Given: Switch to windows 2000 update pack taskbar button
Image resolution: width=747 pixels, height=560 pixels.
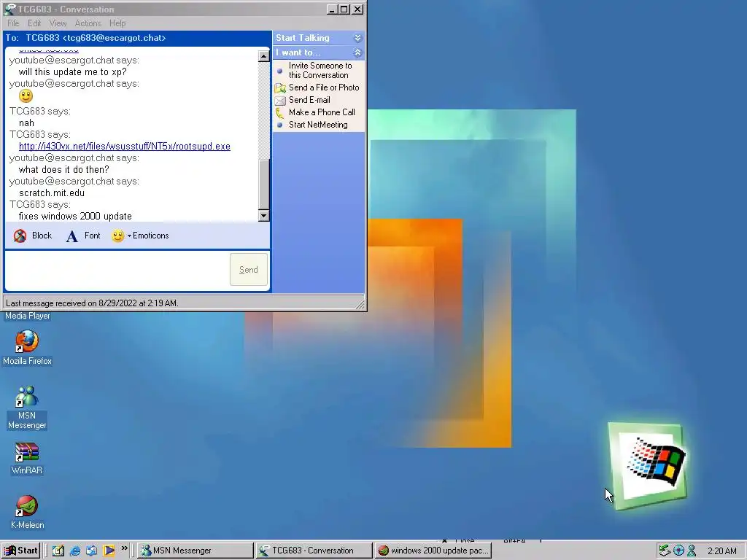Looking at the screenshot, I should click(x=433, y=551).
